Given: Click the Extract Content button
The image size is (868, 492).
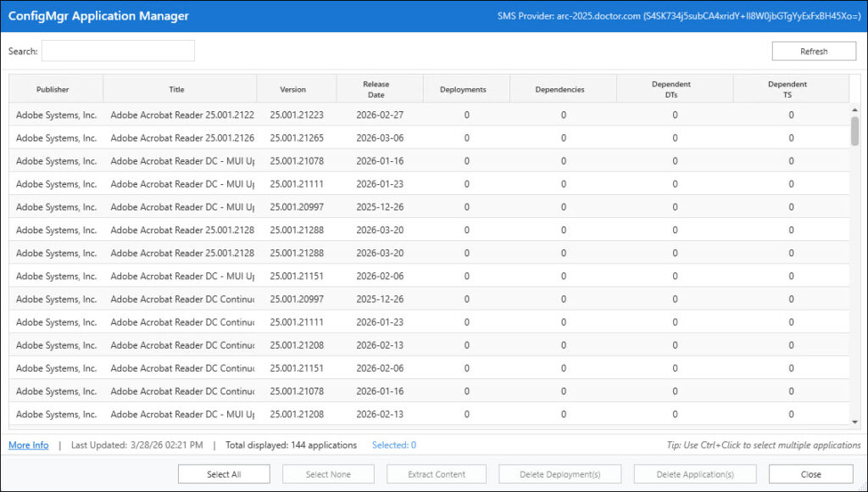Looking at the screenshot, I should pos(436,474).
